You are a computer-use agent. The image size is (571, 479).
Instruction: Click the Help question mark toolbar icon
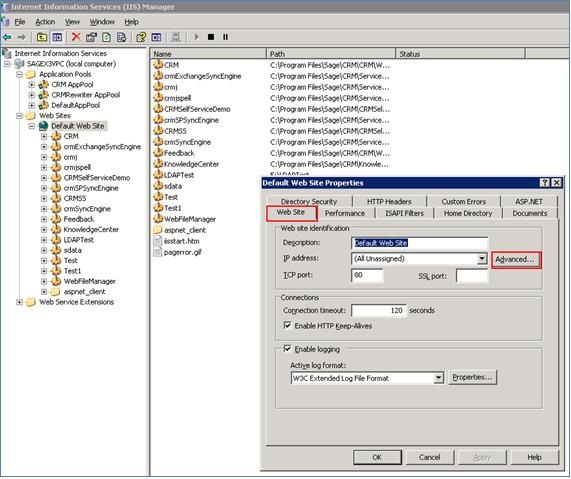click(x=141, y=37)
